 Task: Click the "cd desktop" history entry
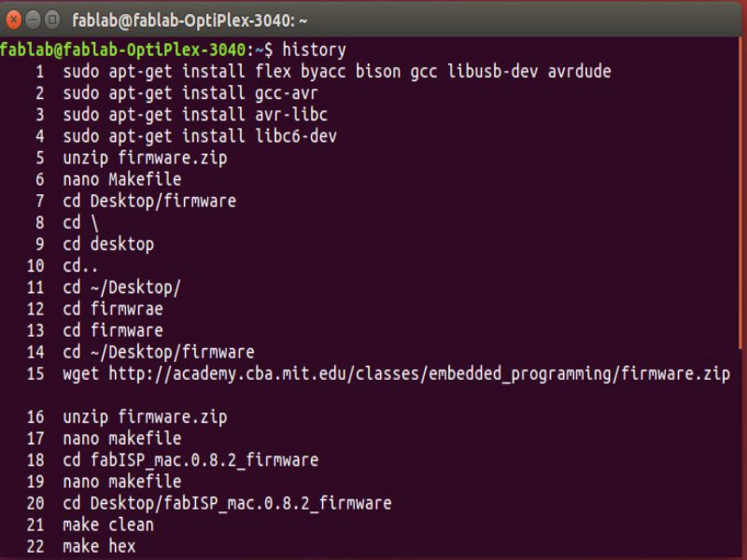(108, 245)
